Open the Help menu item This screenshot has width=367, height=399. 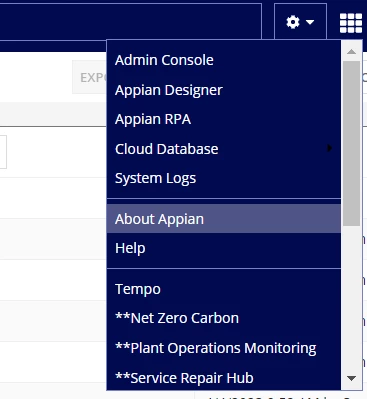224,248
